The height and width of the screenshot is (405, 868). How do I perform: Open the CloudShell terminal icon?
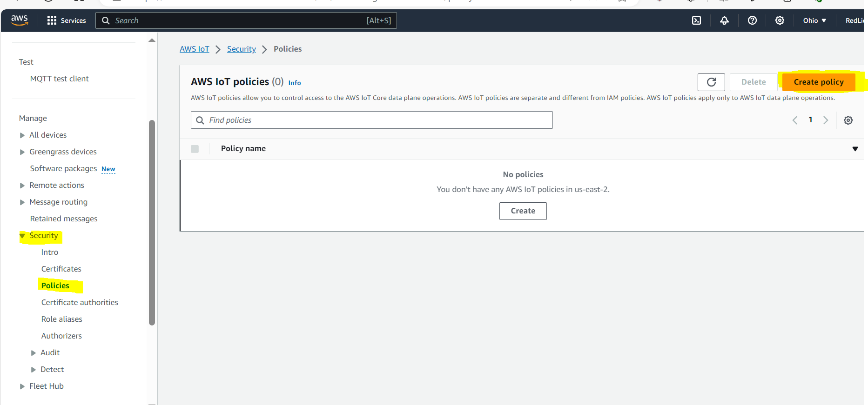point(696,20)
